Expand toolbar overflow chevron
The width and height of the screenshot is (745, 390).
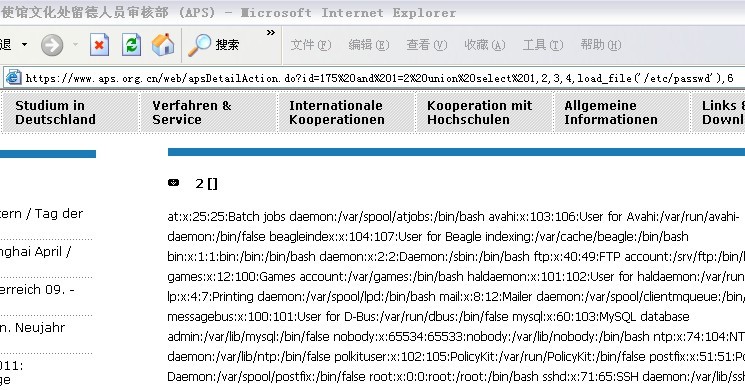271,33
